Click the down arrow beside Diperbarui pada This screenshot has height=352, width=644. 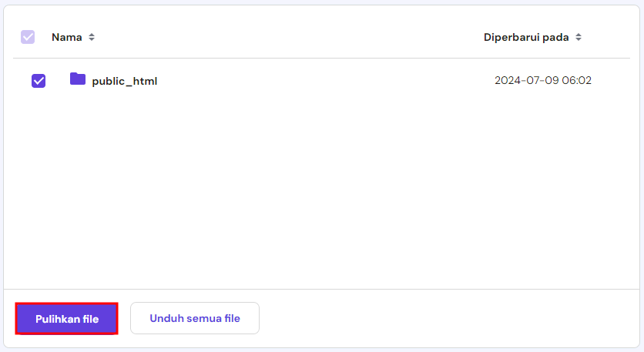coord(579,39)
